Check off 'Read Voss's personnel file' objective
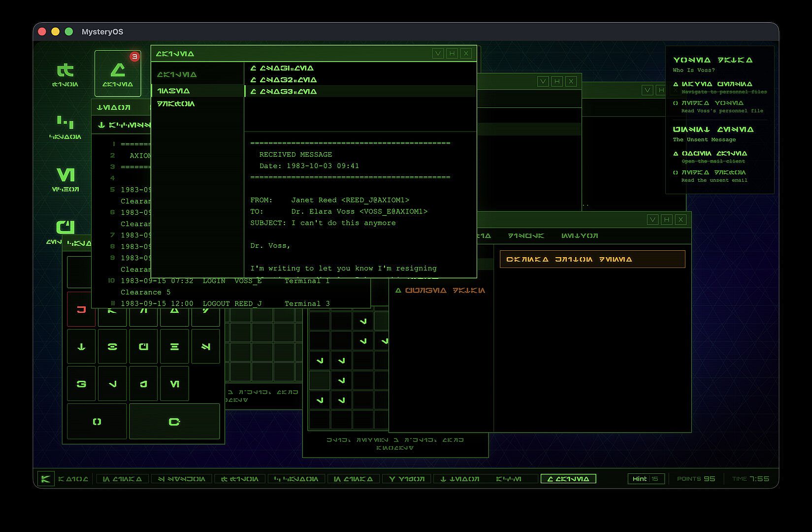This screenshot has height=532, width=812. click(x=676, y=103)
